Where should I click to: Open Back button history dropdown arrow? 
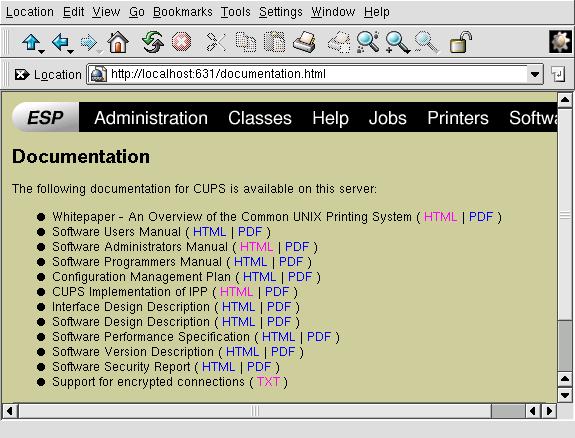tap(70, 52)
